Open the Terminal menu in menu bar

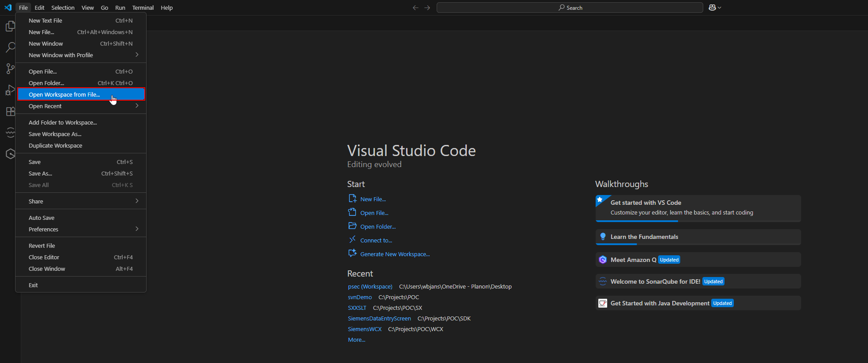143,8
